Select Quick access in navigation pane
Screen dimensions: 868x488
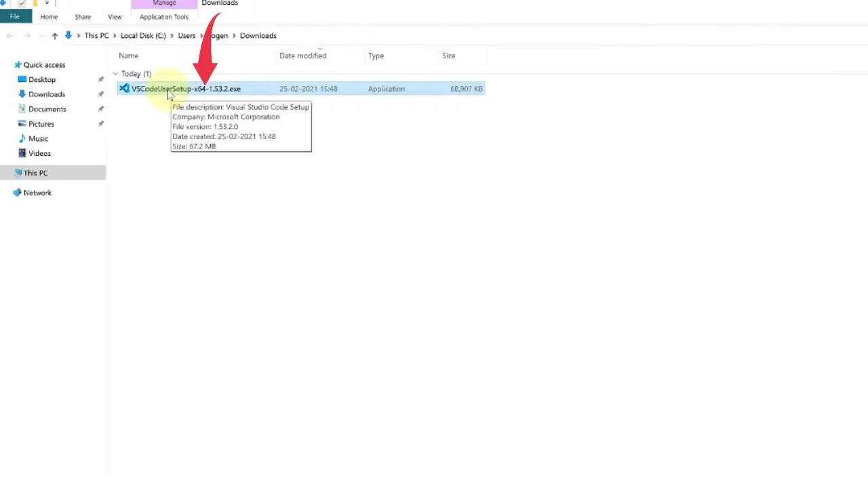(x=45, y=65)
